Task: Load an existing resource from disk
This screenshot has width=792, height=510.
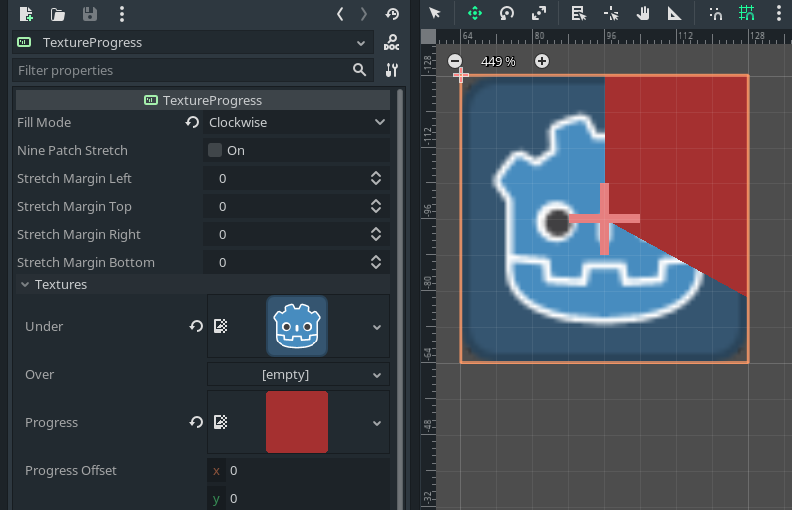Action: [58, 14]
